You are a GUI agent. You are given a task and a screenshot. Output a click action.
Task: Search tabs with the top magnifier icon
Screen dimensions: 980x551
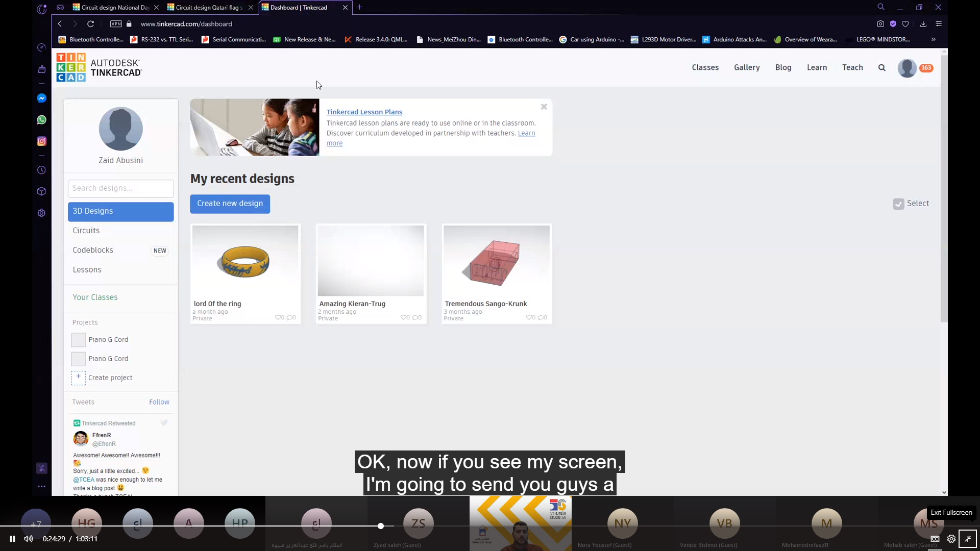coord(881,7)
